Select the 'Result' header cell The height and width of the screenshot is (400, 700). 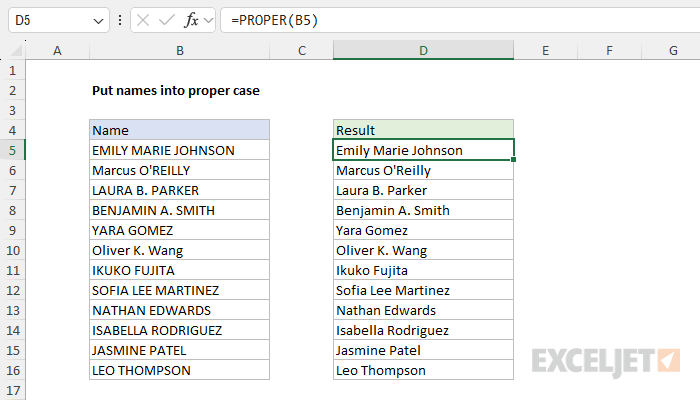(423, 130)
